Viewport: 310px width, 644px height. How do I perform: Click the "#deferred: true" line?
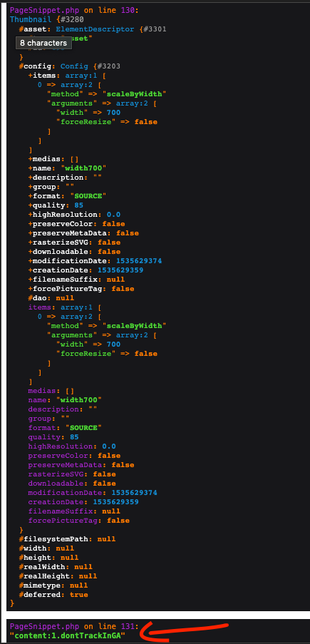[x=53, y=595]
